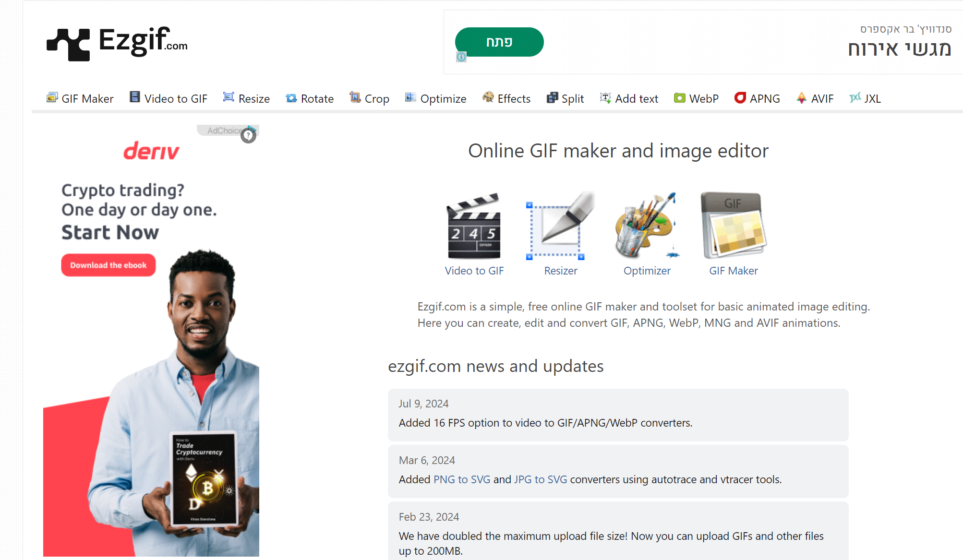The image size is (963, 560).
Task: Click the Optimize menu icon
Action: tap(410, 97)
